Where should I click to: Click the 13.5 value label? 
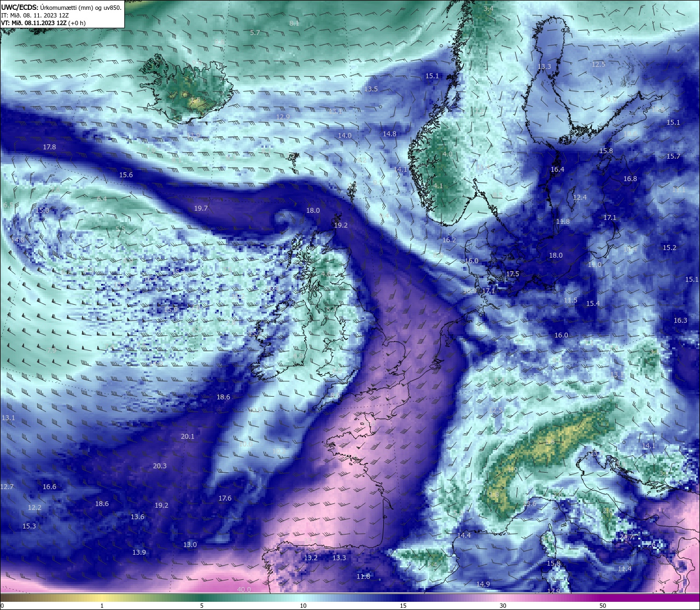click(x=371, y=89)
